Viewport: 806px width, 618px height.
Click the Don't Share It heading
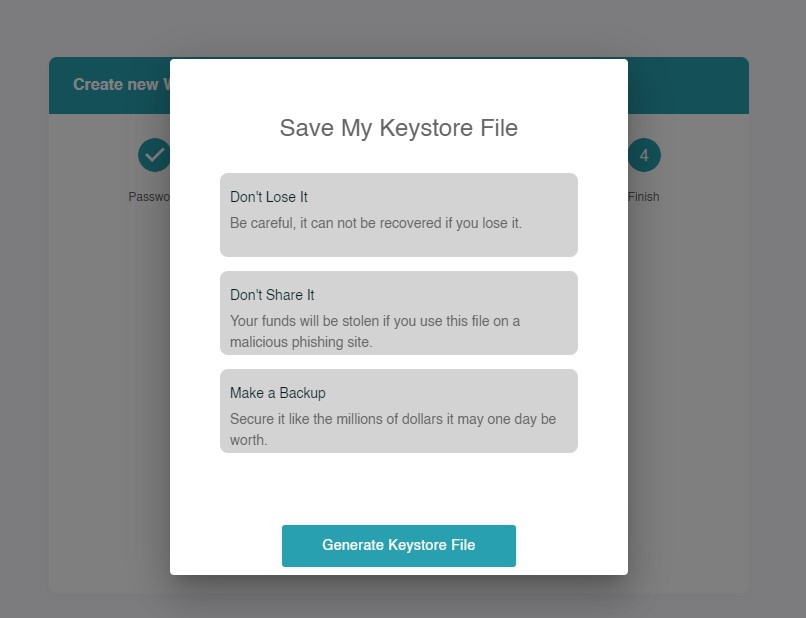[x=272, y=295]
